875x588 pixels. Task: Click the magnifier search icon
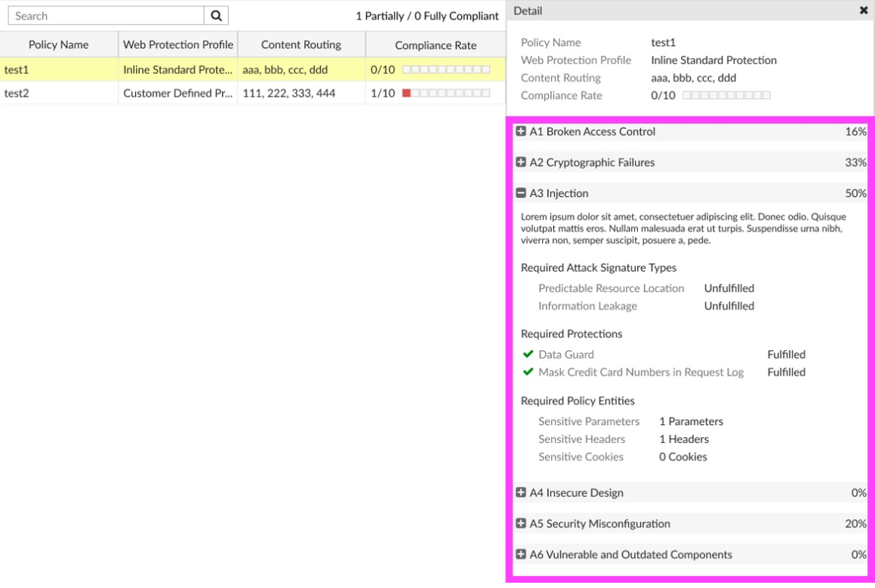217,16
